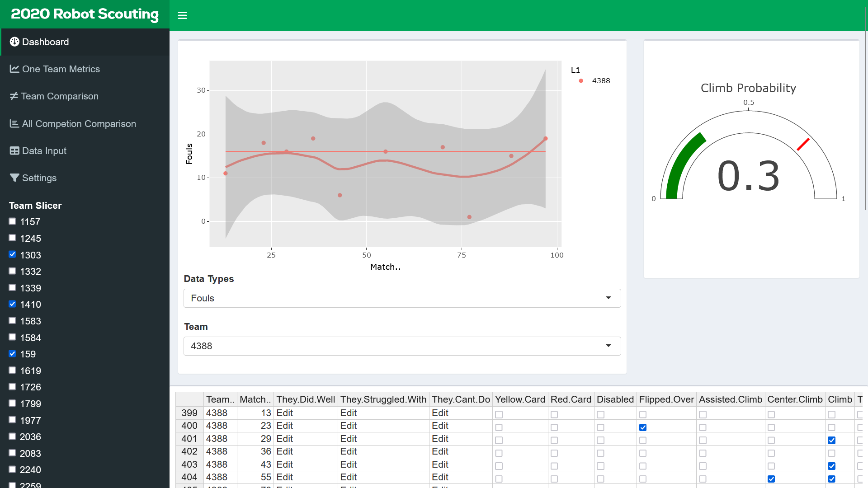
Task: Click the Dashboard gauge icon
Action: pos(14,42)
